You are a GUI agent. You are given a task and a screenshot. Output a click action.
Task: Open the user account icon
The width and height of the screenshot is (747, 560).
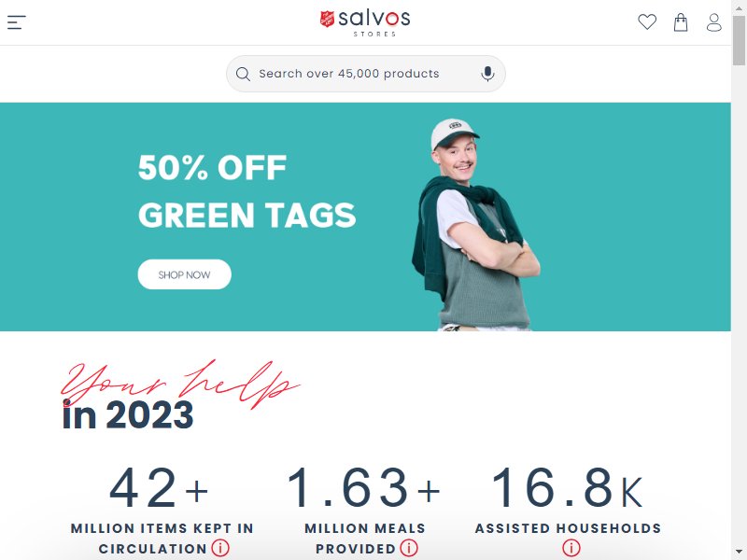[713, 21]
